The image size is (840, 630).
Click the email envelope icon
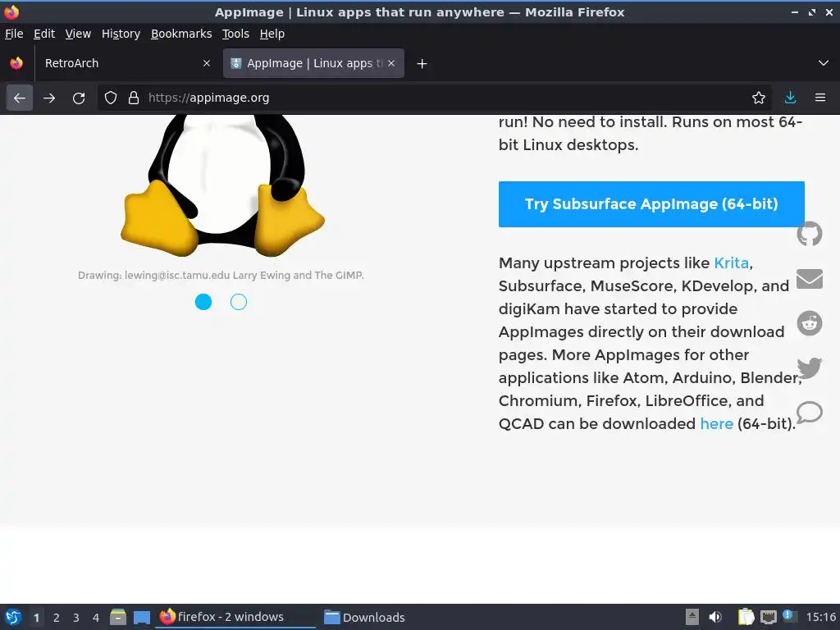810,279
